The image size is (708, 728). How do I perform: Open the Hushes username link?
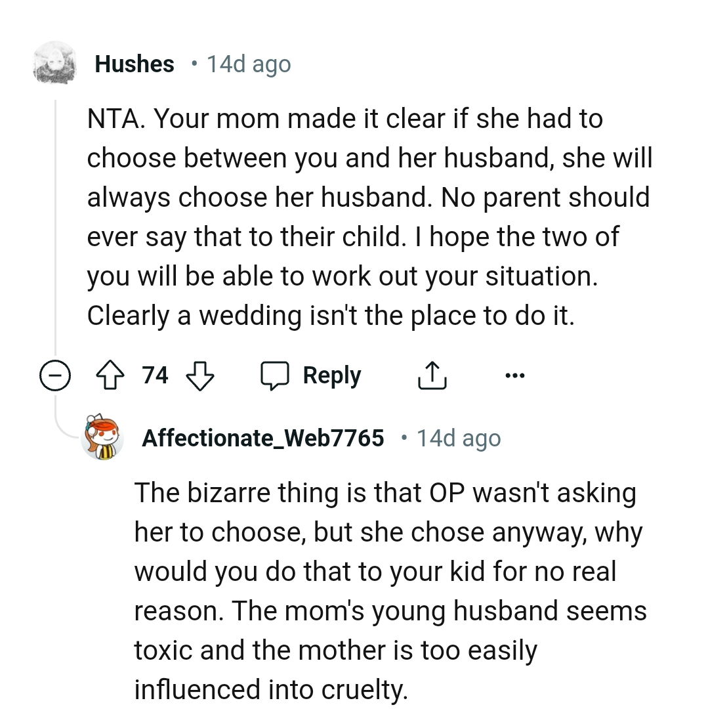pyautogui.click(x=135, y=64)
